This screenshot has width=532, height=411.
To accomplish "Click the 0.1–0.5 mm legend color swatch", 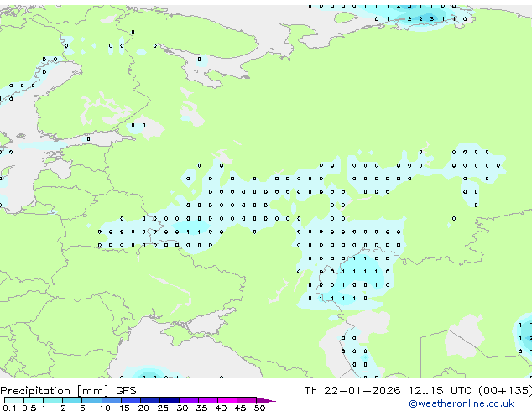I will tap(14, 400).
